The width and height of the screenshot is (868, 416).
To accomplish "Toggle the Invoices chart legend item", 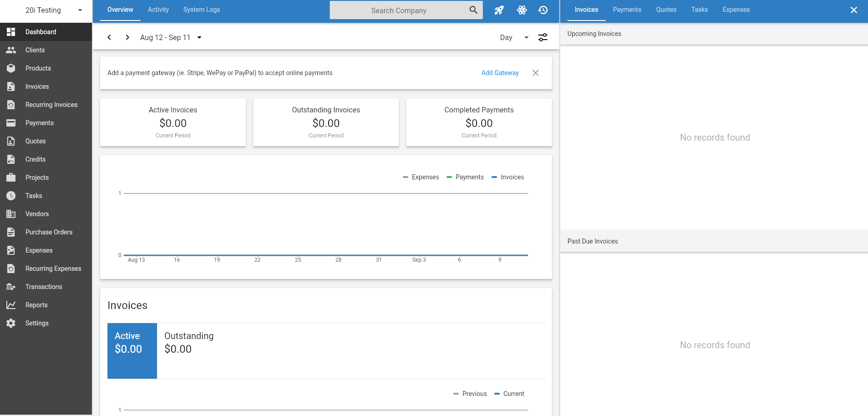I will coord(508,177).
